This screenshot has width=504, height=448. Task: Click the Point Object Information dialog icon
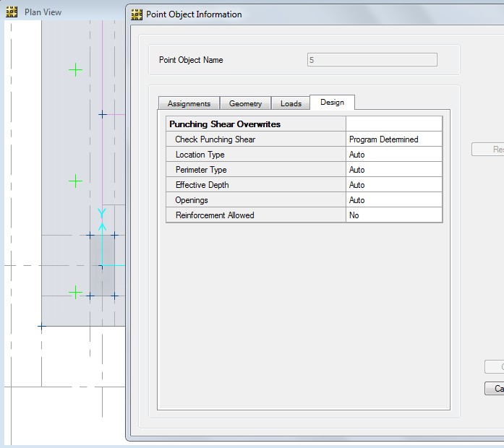tap(137, 14)
